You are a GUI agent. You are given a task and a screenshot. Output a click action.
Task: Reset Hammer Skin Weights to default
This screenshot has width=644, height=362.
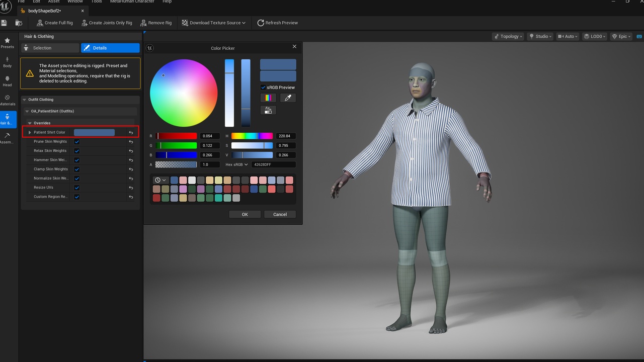[131, 160]
